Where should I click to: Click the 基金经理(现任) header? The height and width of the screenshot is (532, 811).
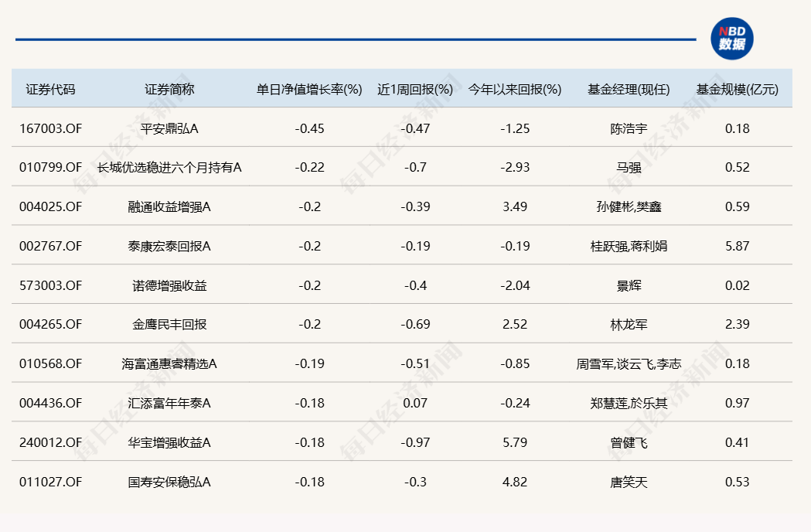[x=629, y=90]
